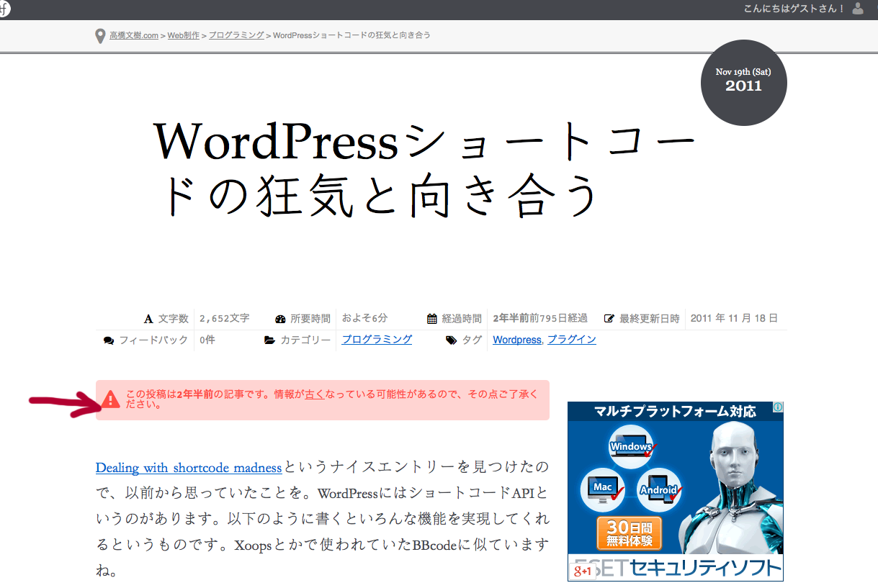878x588 pixels.
Task: Click the こんにちはゲストさん！ greeting text
Action: point(794,9)
